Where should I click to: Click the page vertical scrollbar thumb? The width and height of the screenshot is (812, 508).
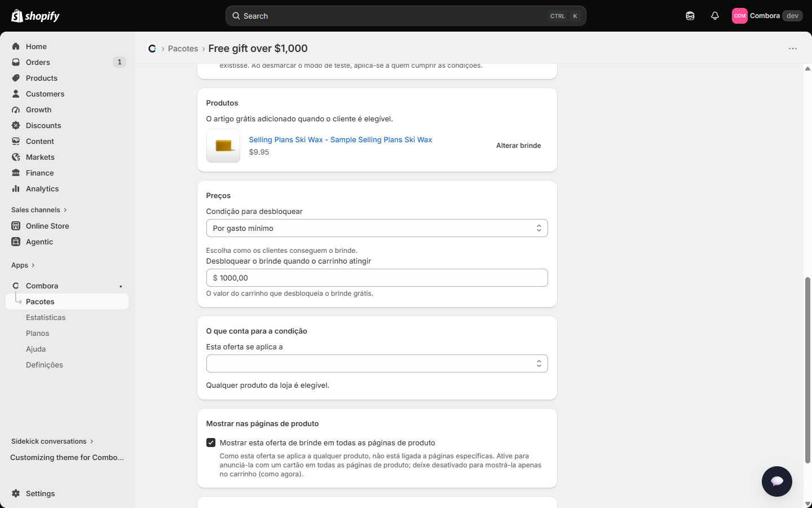click(807, 370)
